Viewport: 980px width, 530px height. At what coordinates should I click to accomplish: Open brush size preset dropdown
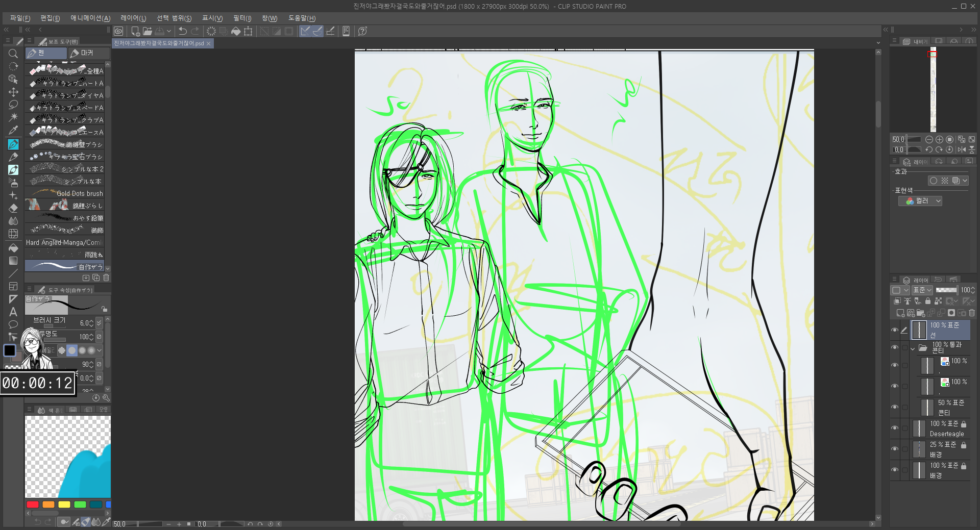pyautogui.click(x=99, y=323)
